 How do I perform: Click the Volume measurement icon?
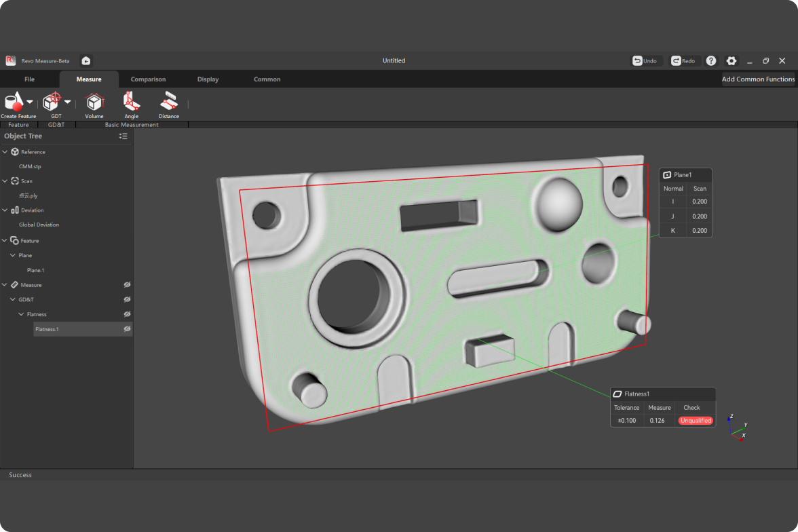tap(94, 102)
